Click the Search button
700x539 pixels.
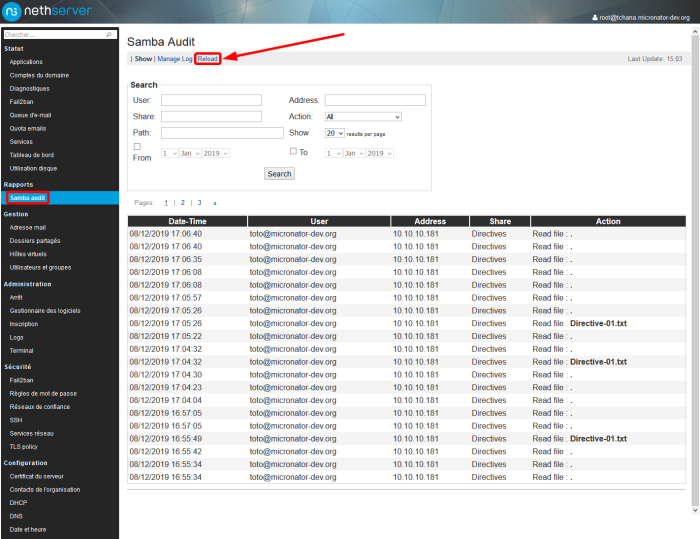[x=279, y=174]
